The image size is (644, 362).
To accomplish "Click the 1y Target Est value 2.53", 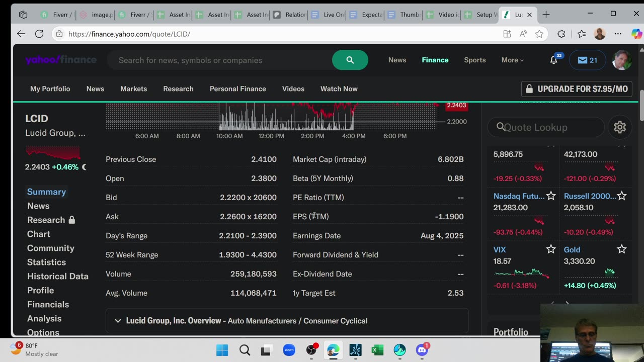I will pyautogui.click(x=455, y=293).
